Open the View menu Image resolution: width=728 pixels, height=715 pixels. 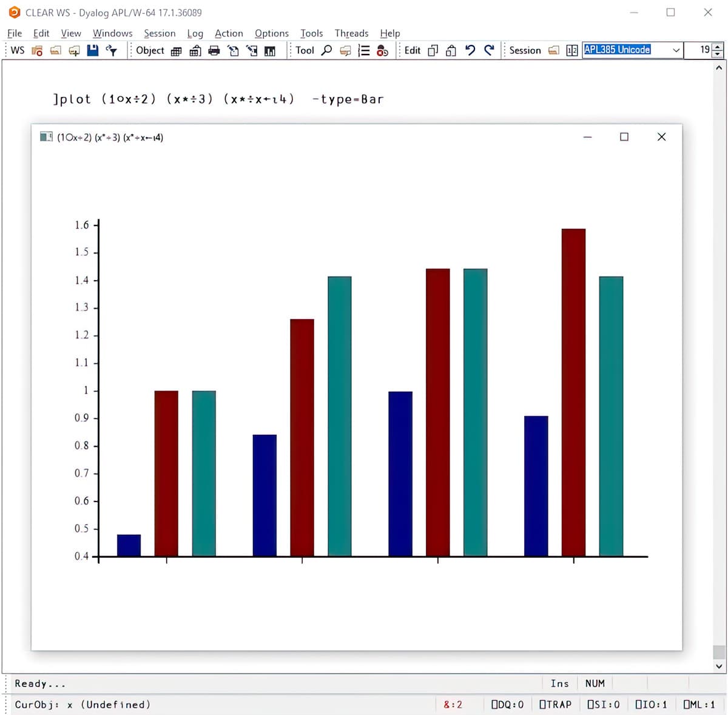tap(71, 33)
